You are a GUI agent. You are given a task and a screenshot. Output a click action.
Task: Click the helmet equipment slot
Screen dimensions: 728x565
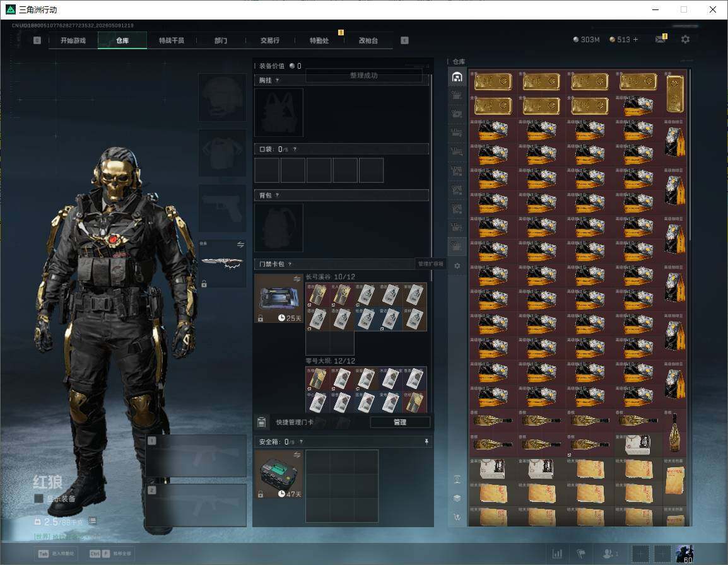click(223, 98)
